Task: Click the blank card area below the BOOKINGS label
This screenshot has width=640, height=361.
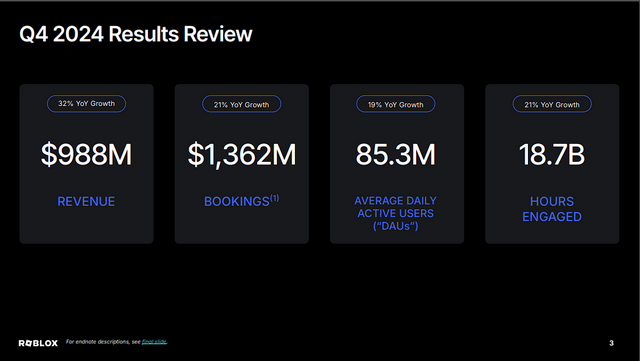Action: [242, 227]
